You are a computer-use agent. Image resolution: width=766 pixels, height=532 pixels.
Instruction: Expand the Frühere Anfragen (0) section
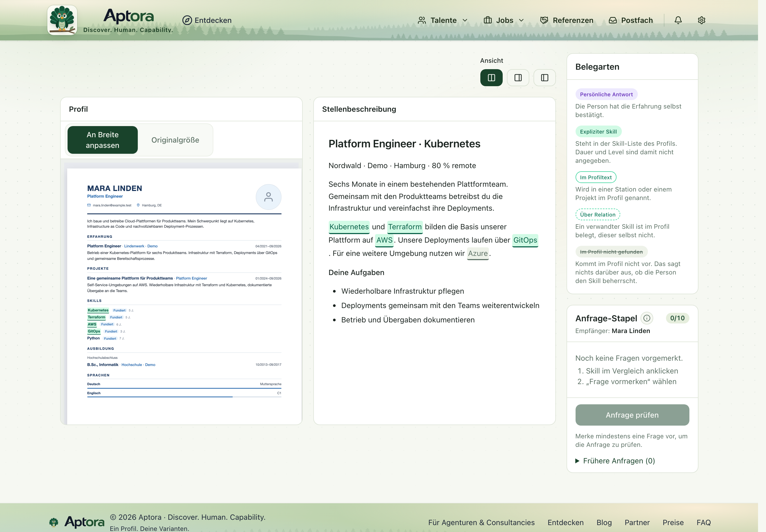(615, 461)
